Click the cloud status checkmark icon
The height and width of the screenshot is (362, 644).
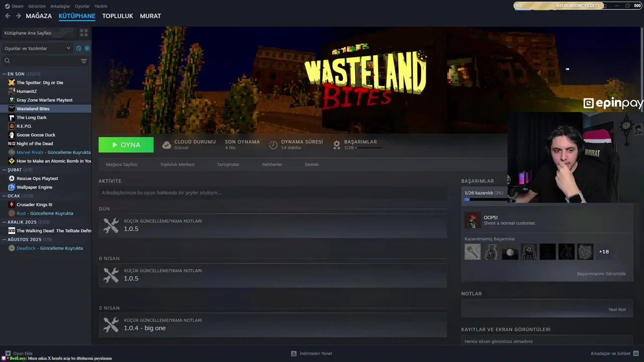point(167,145)
